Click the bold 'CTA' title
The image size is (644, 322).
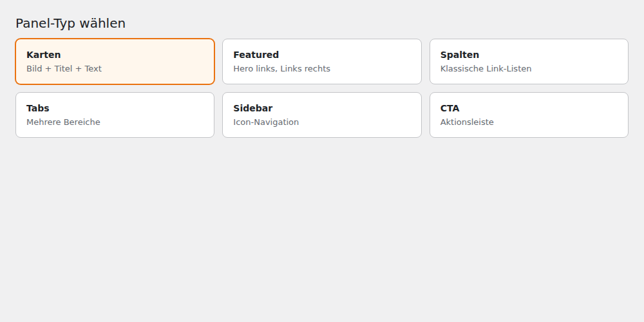(x=450, y=108)
